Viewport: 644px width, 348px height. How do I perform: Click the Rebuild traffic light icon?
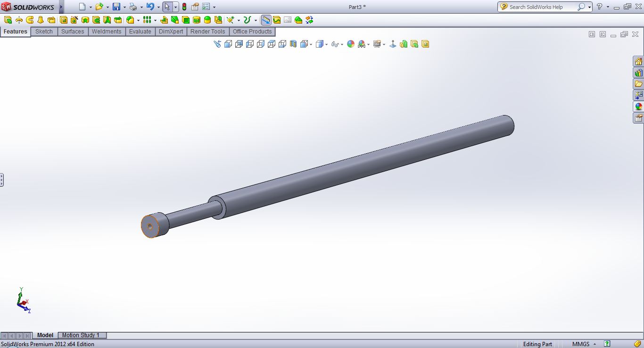point(184,7)
